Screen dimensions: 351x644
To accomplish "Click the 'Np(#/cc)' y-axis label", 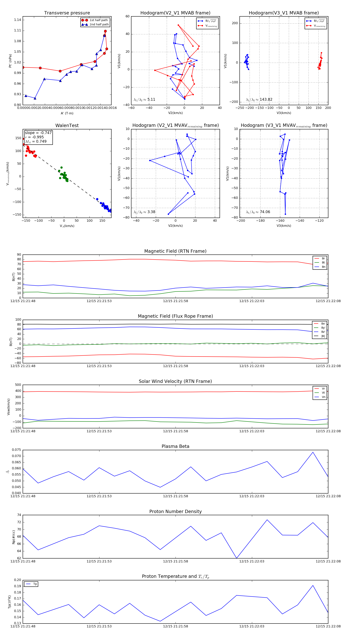I will coord(13,537).
